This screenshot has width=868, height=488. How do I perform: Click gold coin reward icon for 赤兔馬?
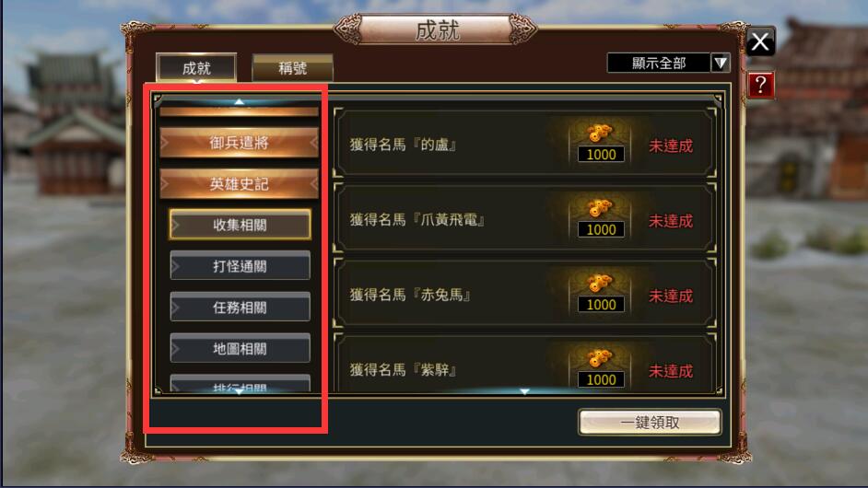601,283
